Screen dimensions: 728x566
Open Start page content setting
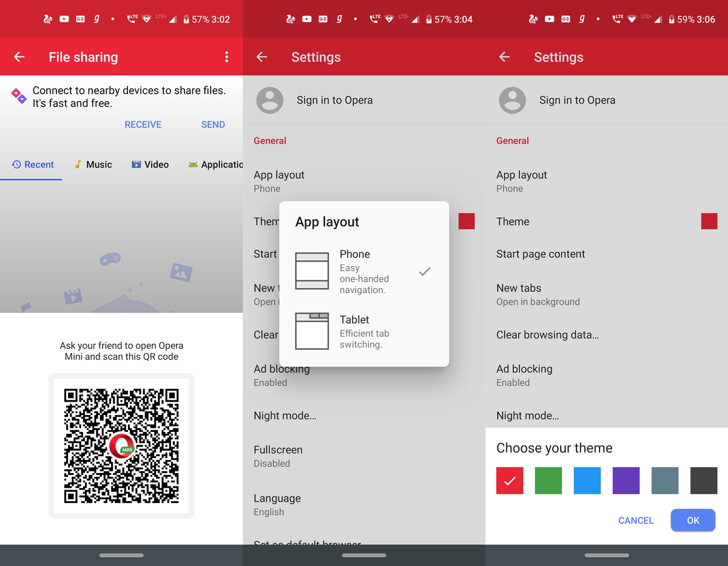607,254
